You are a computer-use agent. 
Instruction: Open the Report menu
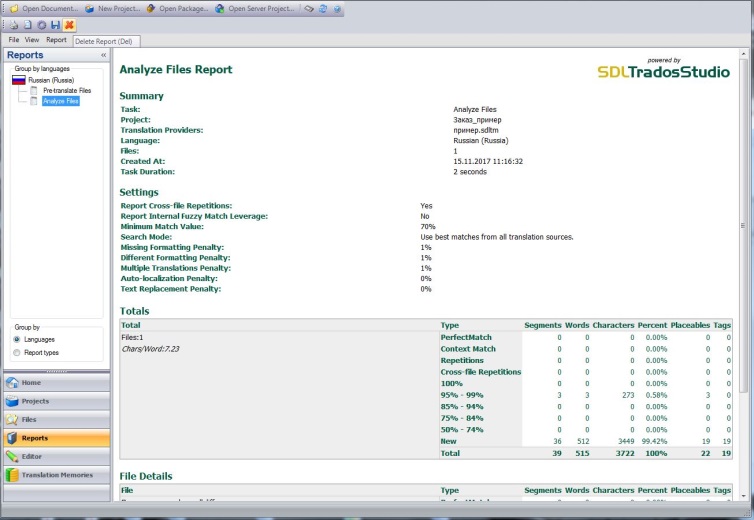pos(56,40)
